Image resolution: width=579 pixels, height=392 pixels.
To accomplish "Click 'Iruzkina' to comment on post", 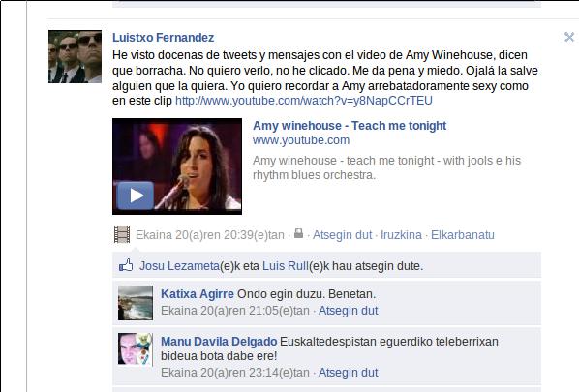I will [x=401, y=235].
